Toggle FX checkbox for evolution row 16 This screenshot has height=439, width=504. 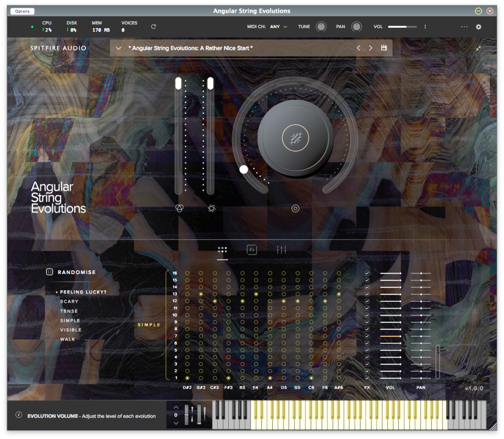point(367,273)
